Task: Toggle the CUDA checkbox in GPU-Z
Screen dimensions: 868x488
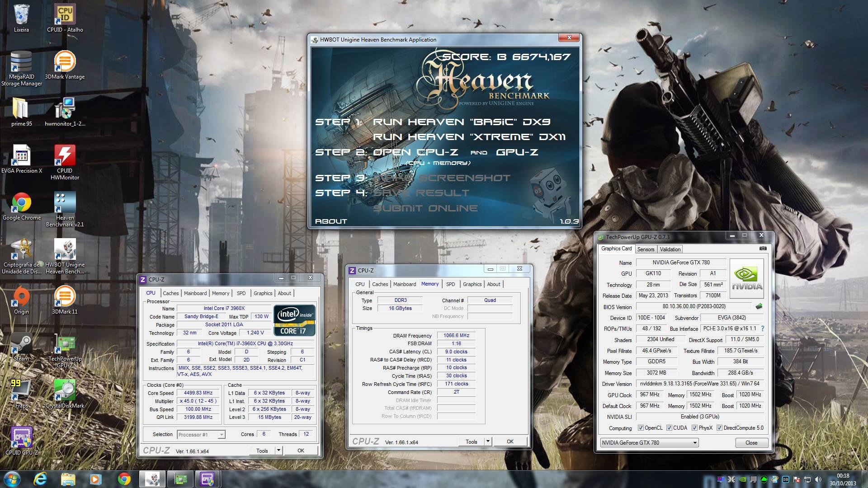Action: tap(669, 428)
